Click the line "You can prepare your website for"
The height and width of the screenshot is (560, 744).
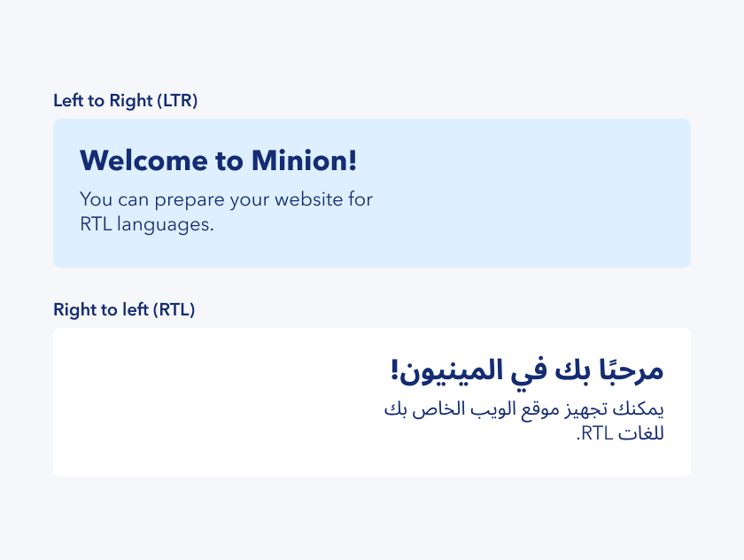pyautogui.click(x=226, y=199)
